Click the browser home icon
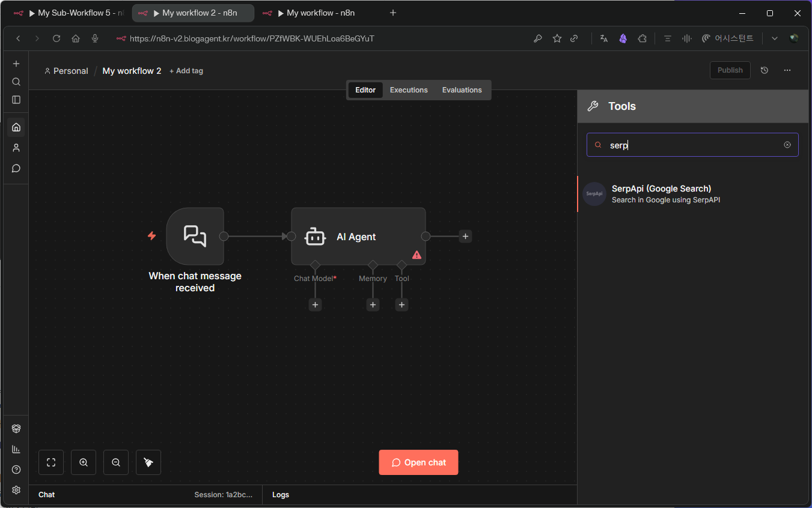Image resolution: width=812 pixels, height=508 pixels. coord(76,38)
